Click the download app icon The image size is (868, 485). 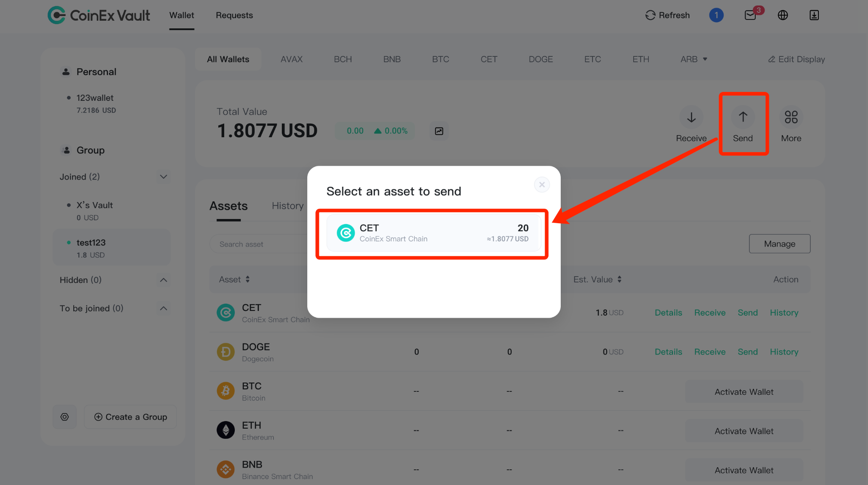click(814, 15)
